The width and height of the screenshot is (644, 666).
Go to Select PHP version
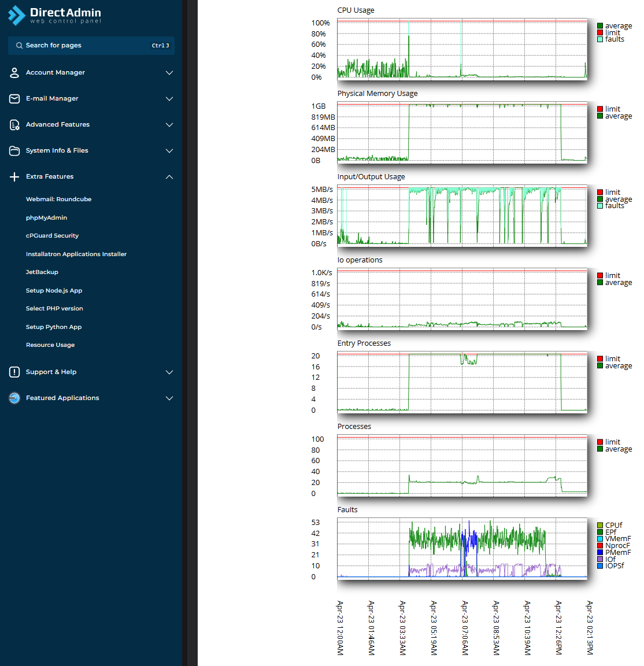click(x=54, y=309)
